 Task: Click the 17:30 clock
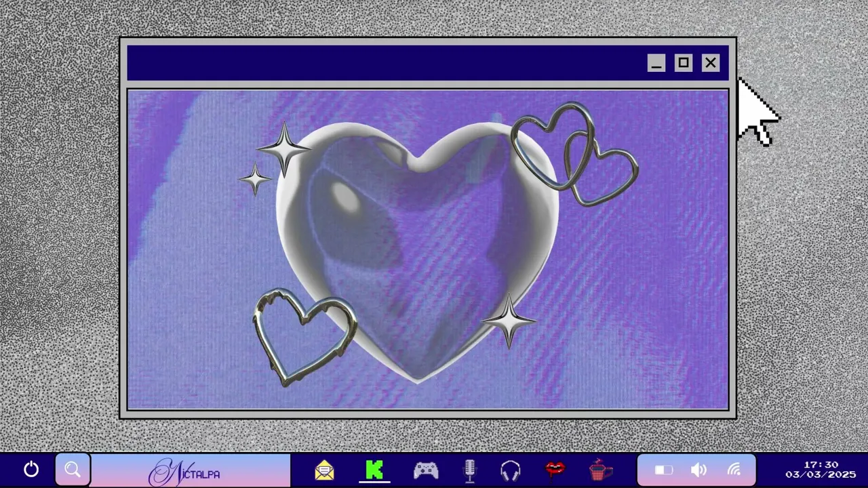tap(821, 465)
